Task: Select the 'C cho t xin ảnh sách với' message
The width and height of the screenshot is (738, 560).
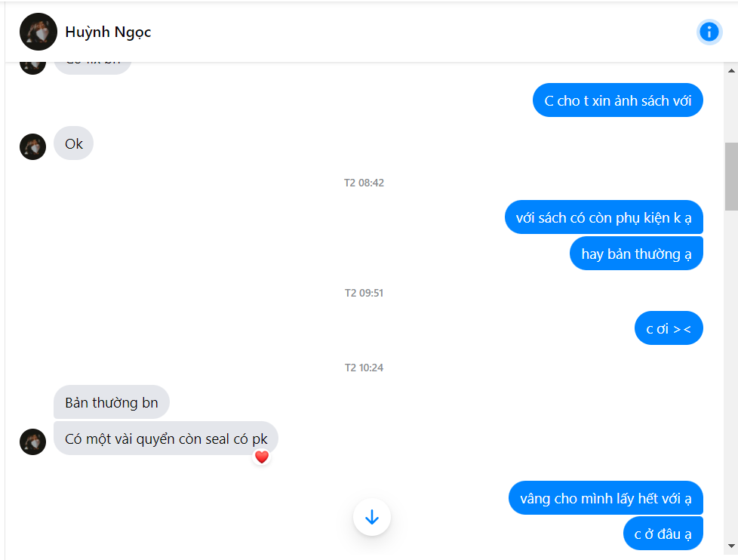Action: pyautogui.click(x=617, y=100)
